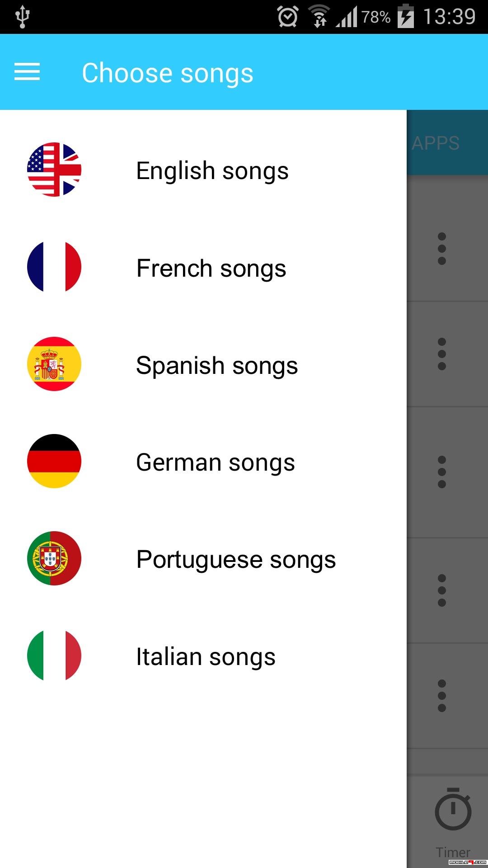Expand the second three-dot options menu
488x868 pixels.
[442, 354]
